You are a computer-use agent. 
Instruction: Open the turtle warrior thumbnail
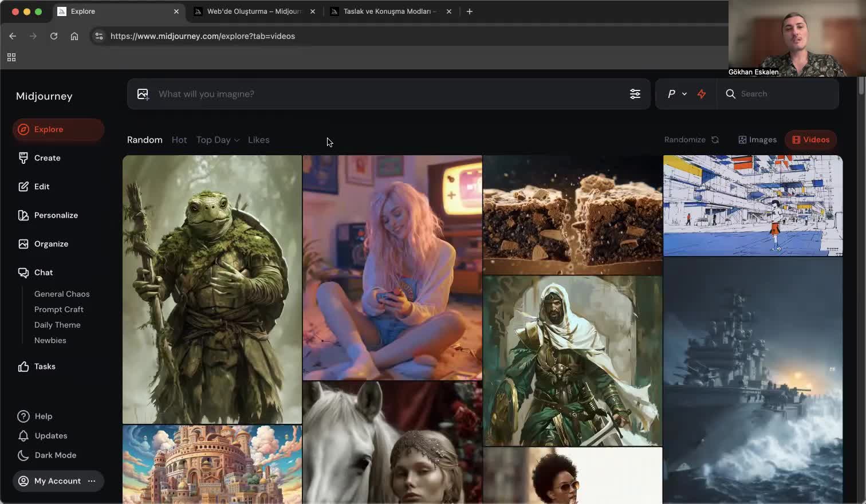pos(212,289)
